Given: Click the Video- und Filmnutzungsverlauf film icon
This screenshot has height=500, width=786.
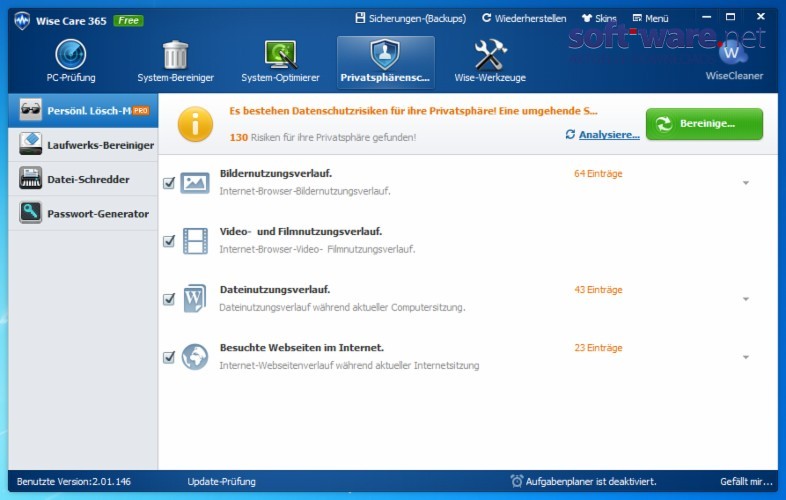Looking at the screenshot, I should (x=195, y=241).
